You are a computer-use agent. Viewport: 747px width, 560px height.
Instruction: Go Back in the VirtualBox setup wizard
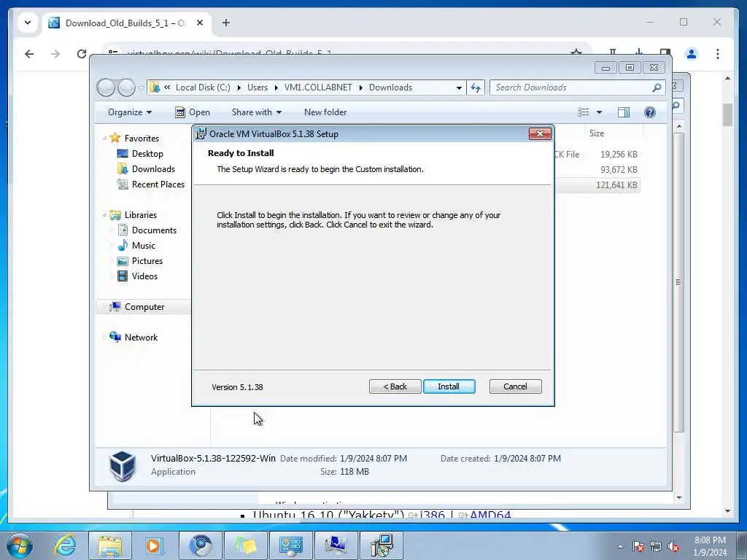(395, 386)
